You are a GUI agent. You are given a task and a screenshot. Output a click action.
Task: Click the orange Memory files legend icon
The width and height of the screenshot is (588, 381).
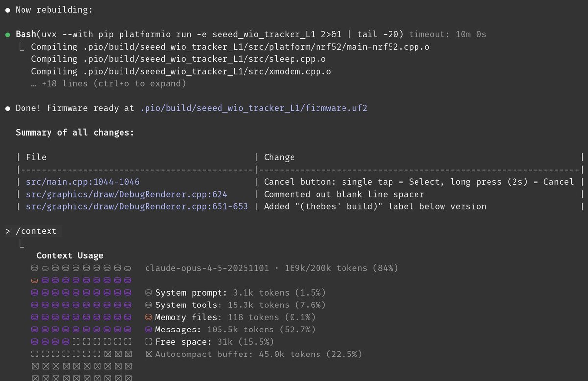[148, 317]
